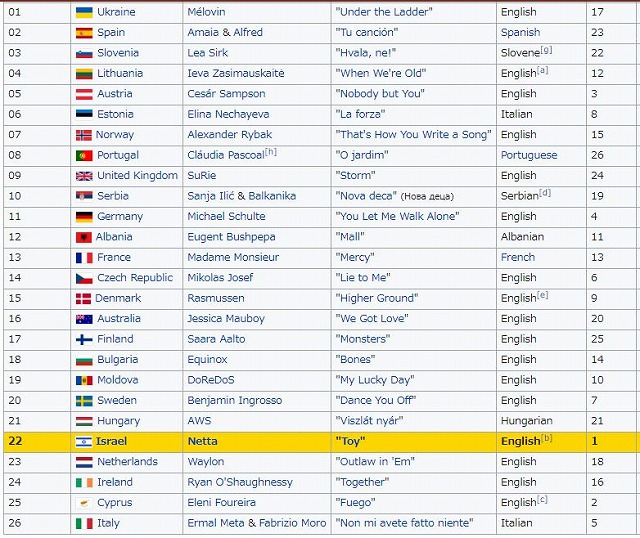Click the Czech Republic flag icon

tap(84, 278)
